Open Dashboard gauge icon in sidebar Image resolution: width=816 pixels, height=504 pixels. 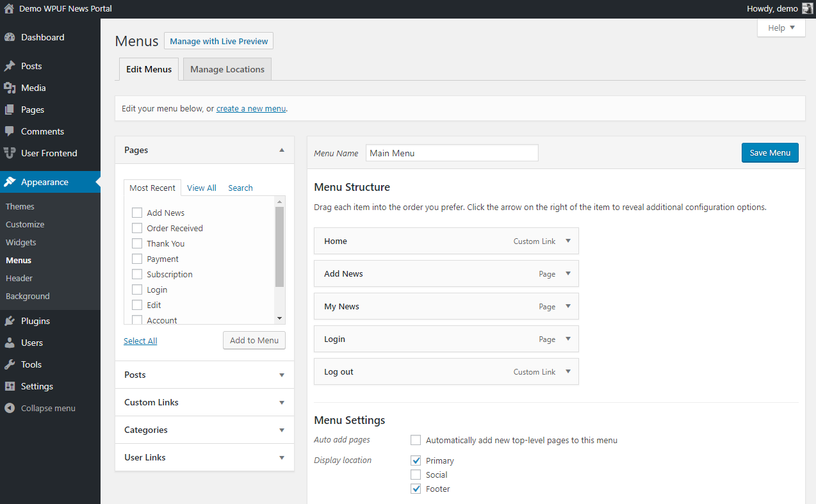click(10, 37)
